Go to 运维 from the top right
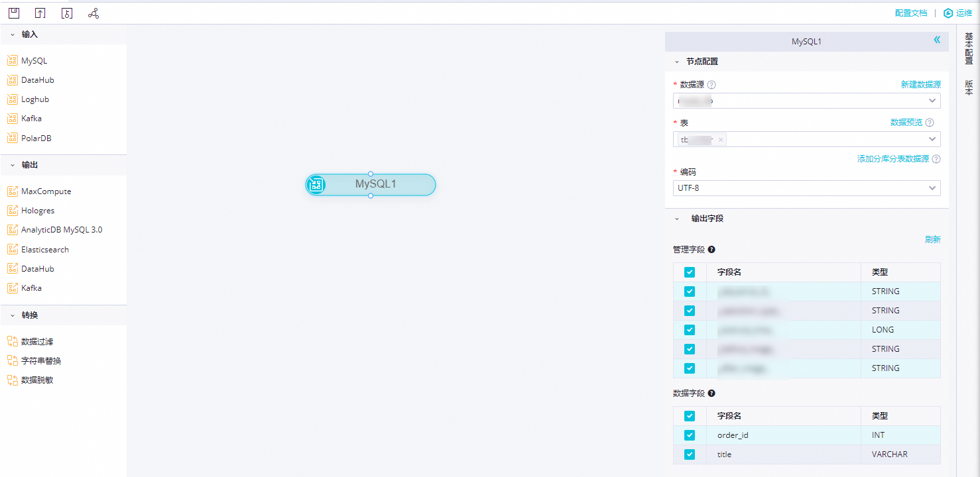 pyautogui.click(x=957, y=13)
